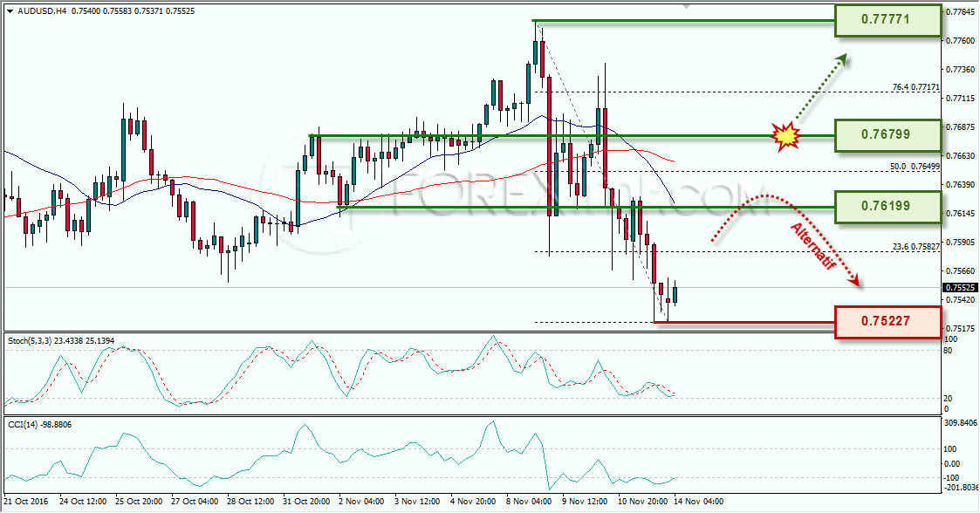Screen dimensions: 980x513
Task: Click the 14 Nov 04:00 time label
Action: click(699, 501)
